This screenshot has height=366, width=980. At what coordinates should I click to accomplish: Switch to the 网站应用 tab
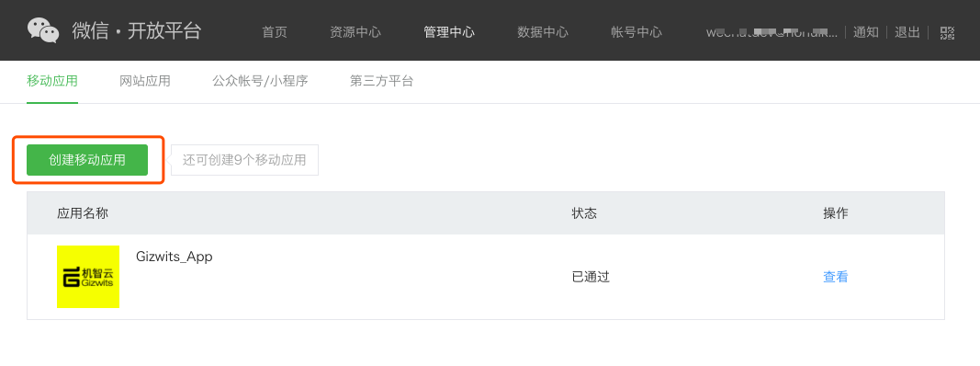145,81
